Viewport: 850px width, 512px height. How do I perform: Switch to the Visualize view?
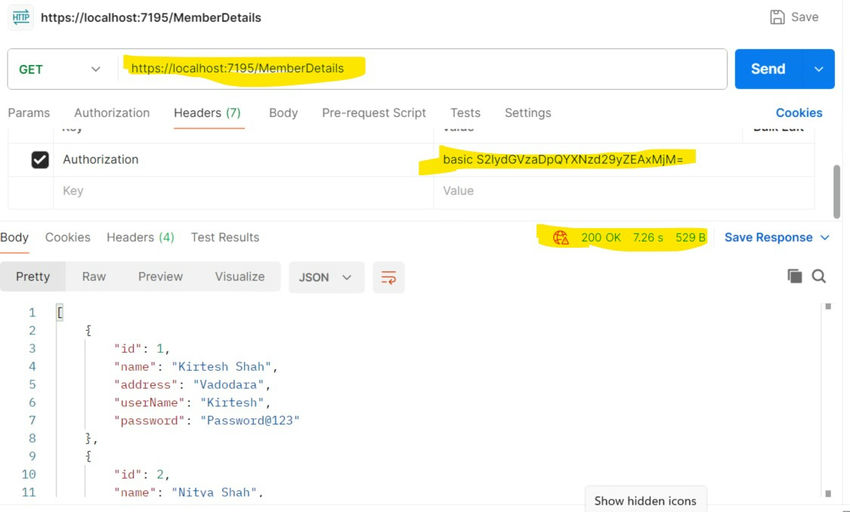pos(240,277)
